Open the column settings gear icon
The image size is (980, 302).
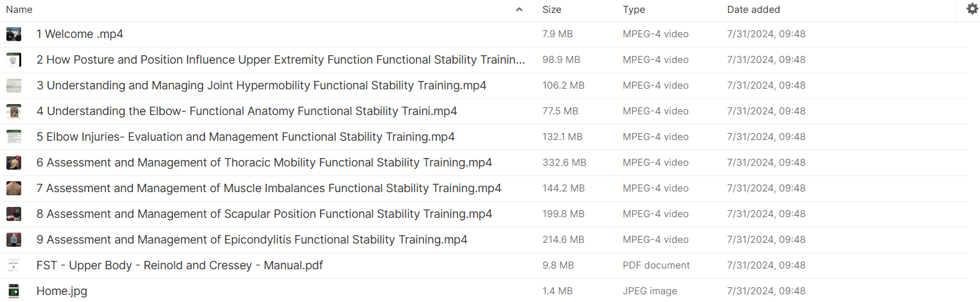pyautogui.click(x=972, y=9)
